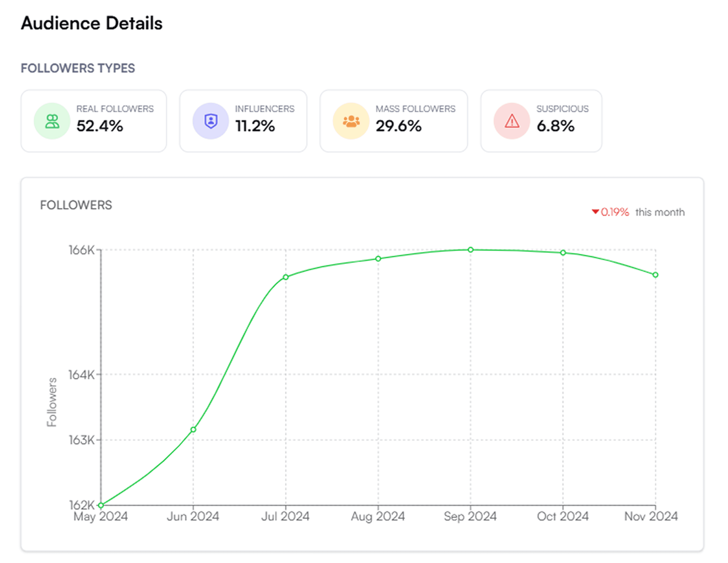This screenshot has width=728, height=563.
Task: Select the 11.2% influencers value
Action: pyautogui.click(x=255, y=126)
